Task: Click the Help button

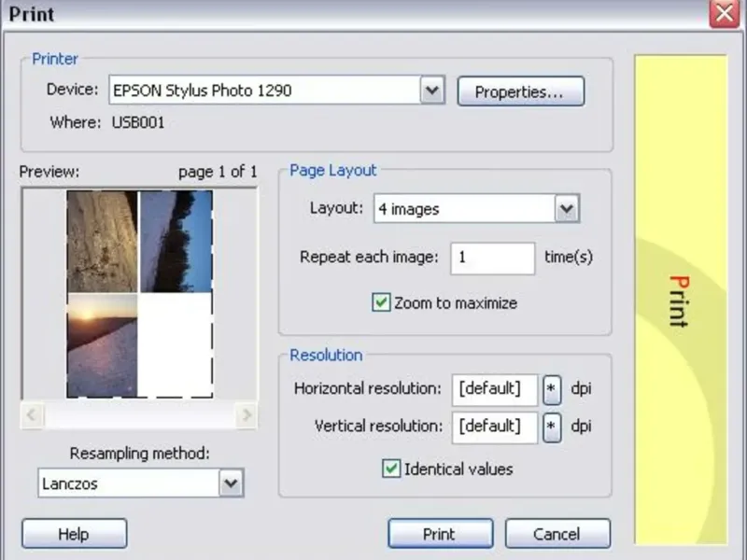Action: pos(74,534)
